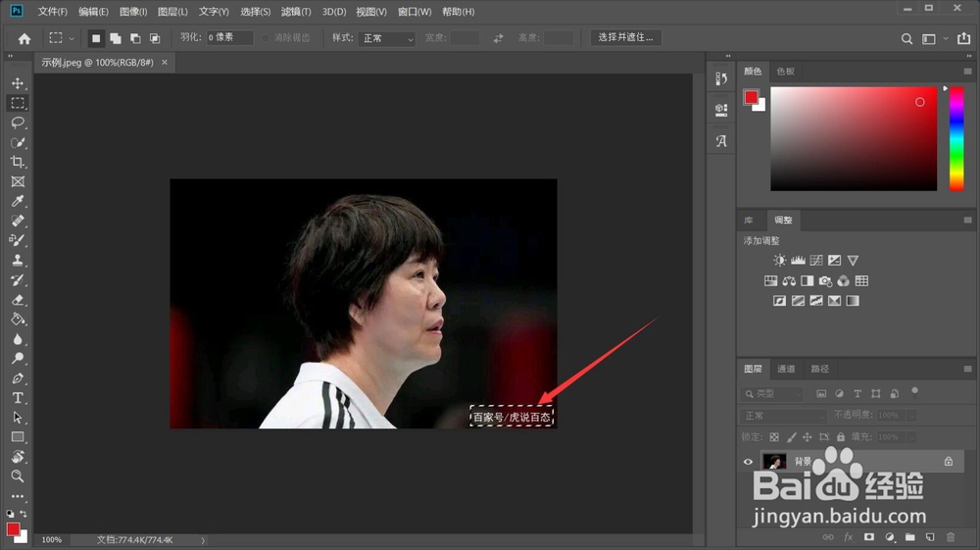The height and width of the screenshot is (550, 980).
Task: Open the Adjustments panel menu
Action: (967, 220)
